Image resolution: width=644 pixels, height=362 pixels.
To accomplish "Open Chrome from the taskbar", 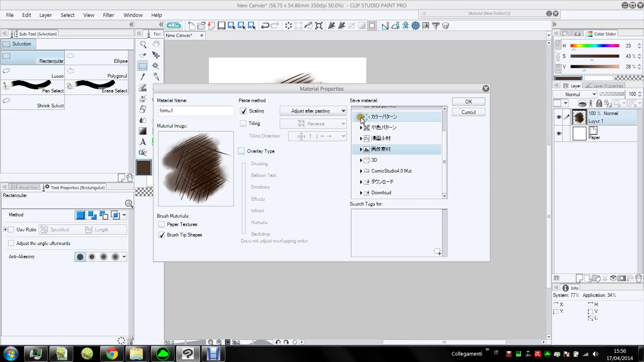I will coord(112,354).
